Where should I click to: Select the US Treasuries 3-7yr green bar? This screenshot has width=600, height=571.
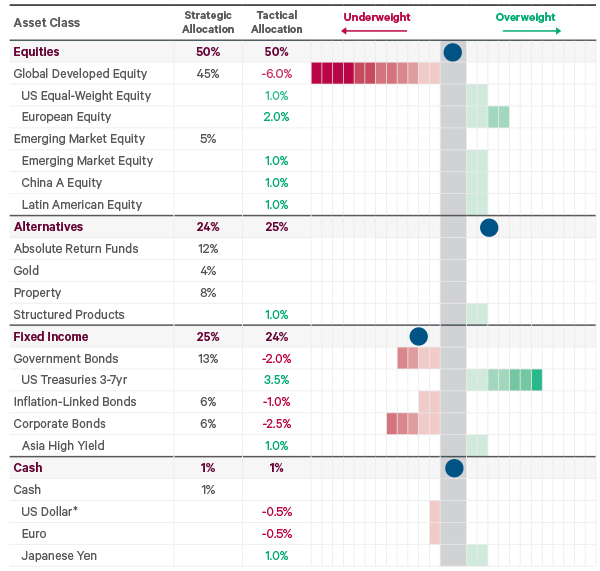(505, 380)
